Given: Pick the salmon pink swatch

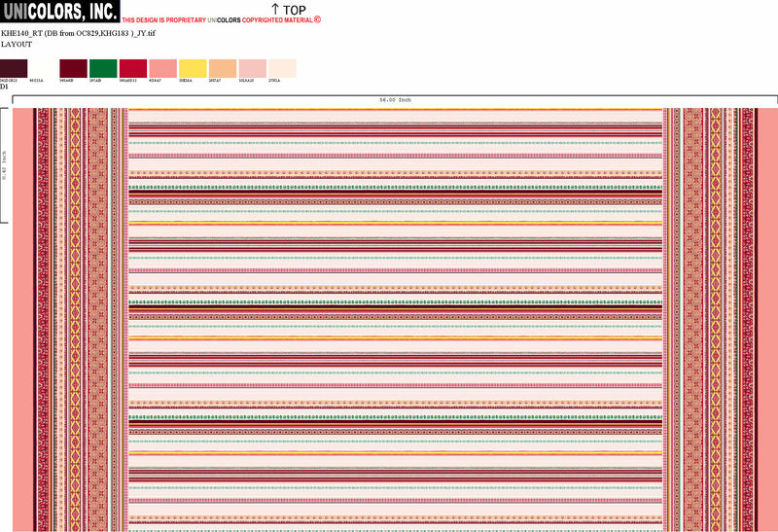Looking at the screenshot, I should click(162, 68).
